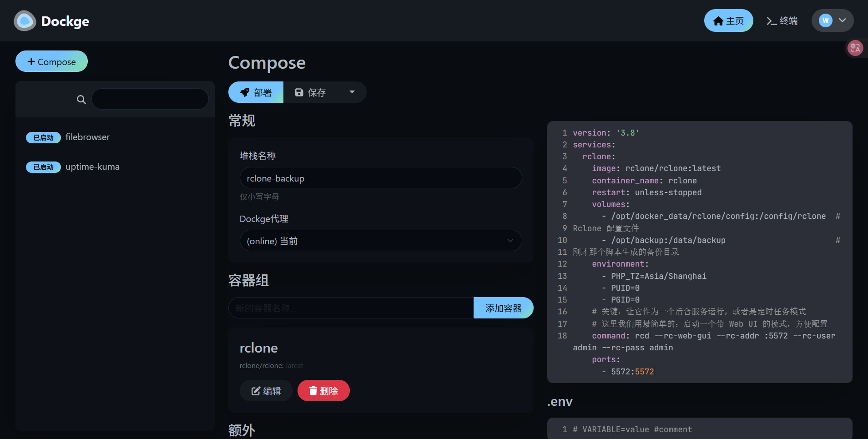
Task: Expand the dropdown arrow next to 保存
Action: [x=352, y=92]
